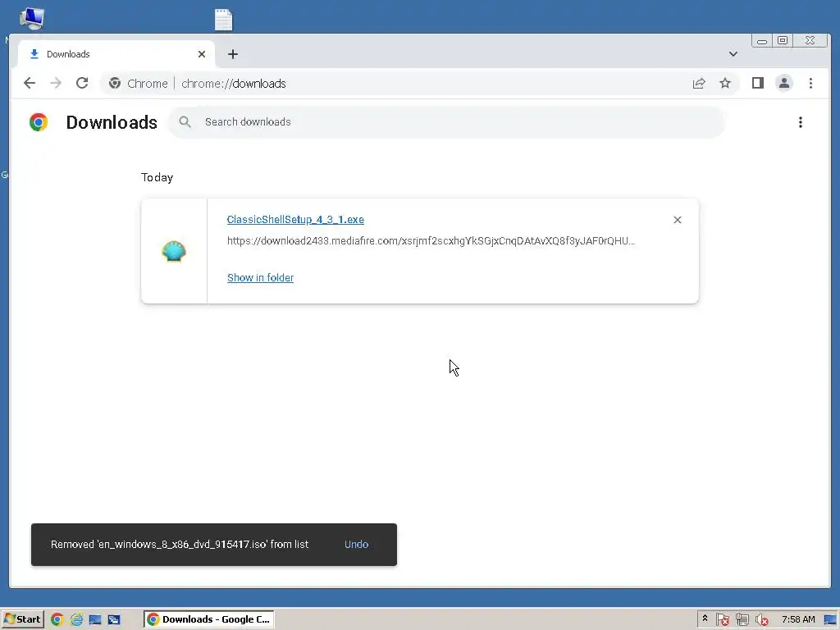Restore down the Chrome window
Viewport: 840px width, 630px height.
pyautogui.click(x=783, y=41)
